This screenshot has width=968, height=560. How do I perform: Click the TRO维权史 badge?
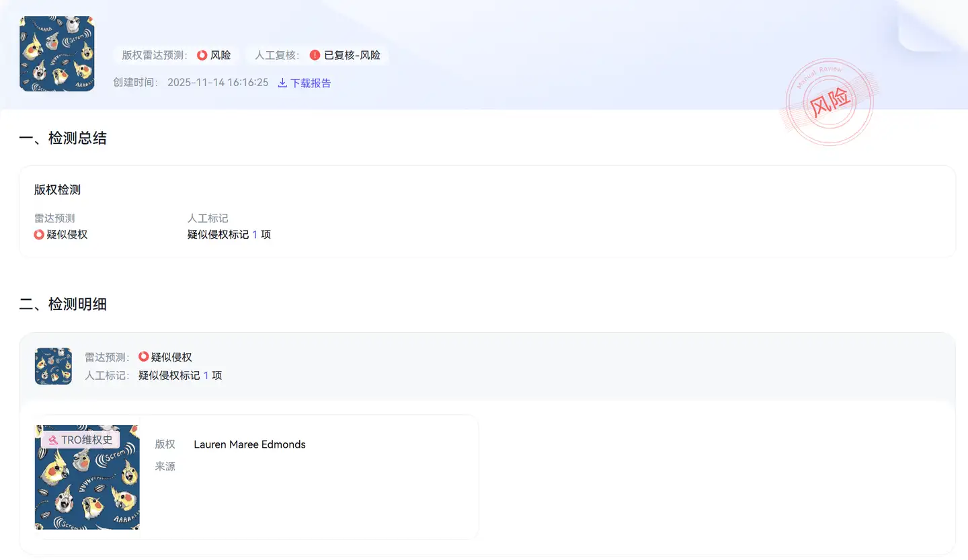click(x=81, y=440)
